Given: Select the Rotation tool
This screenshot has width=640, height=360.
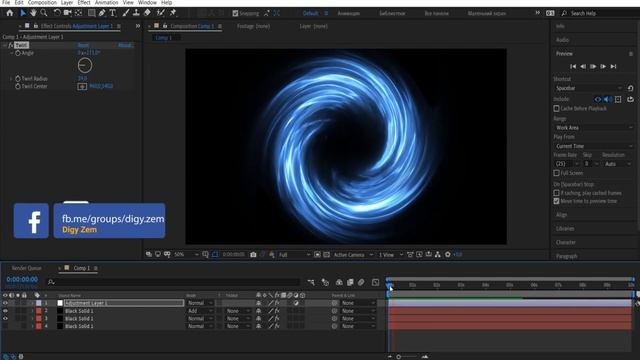Looking at the screenshot, I should (57, 13).
